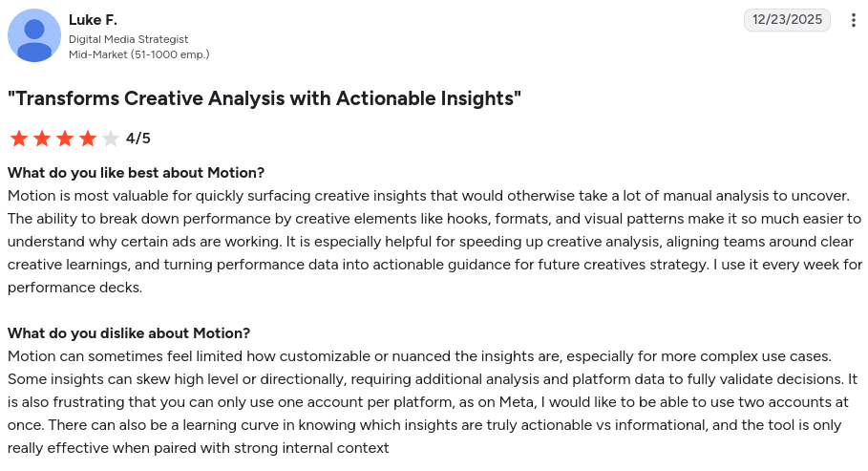Screen dimensions: 868x471
Task: Open reviewer name Luke F.
Action: click(x=93, y=20)
